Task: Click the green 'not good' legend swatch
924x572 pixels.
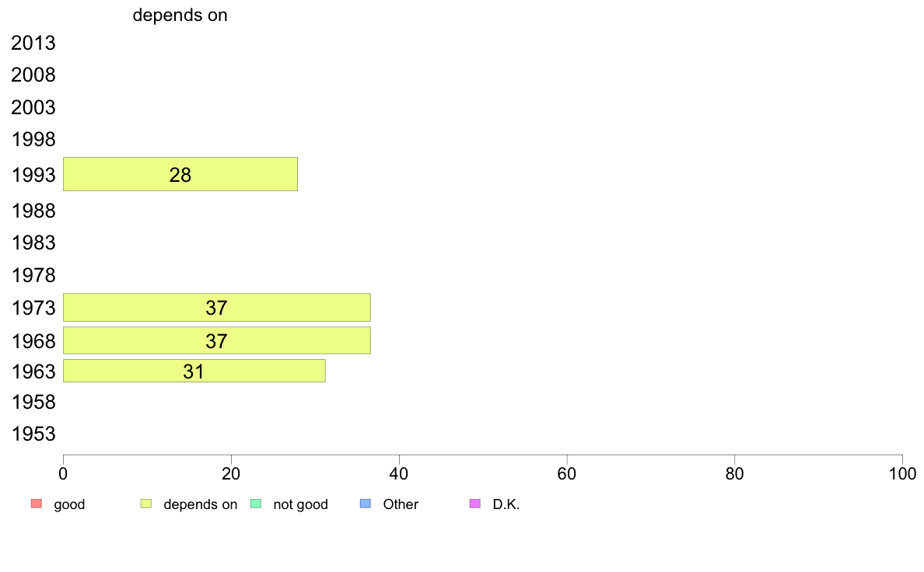Action: (x=256, y=504)
